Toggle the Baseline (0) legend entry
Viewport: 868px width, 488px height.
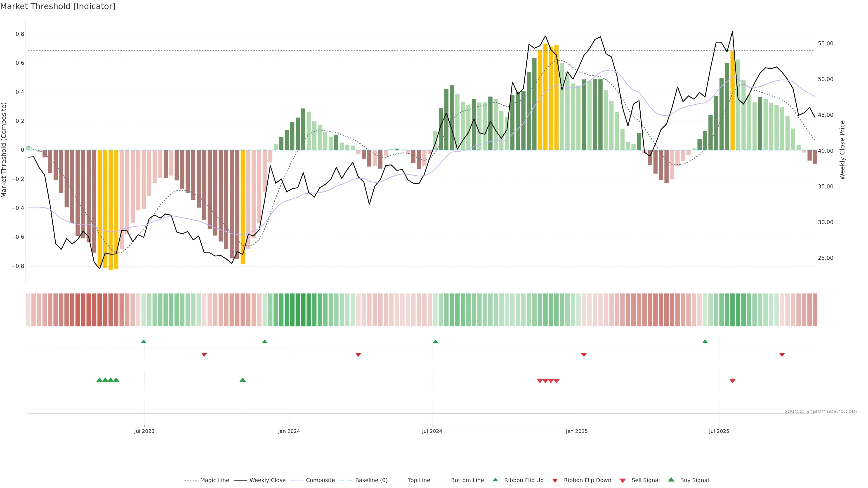coord(371,480)
